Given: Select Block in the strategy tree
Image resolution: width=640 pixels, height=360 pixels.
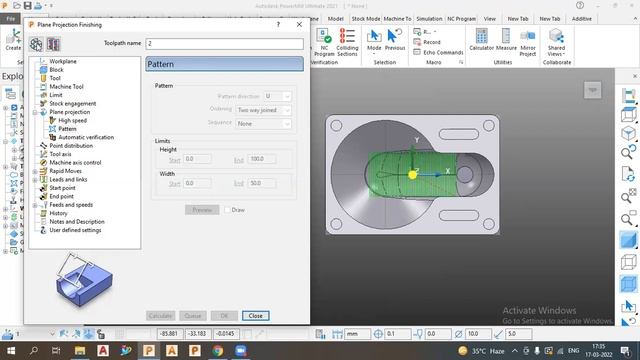Looking at the screenshot, I should (x=56, y=70).
